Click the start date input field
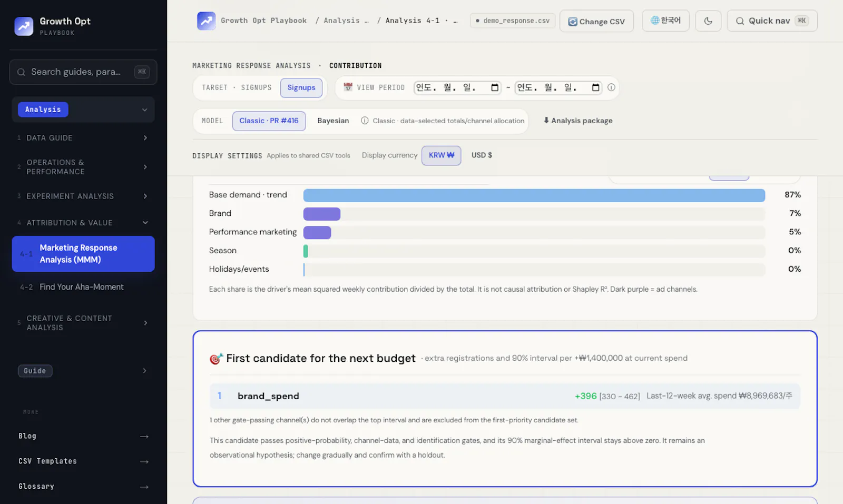The image size is (843, 504). click(457, 87)
